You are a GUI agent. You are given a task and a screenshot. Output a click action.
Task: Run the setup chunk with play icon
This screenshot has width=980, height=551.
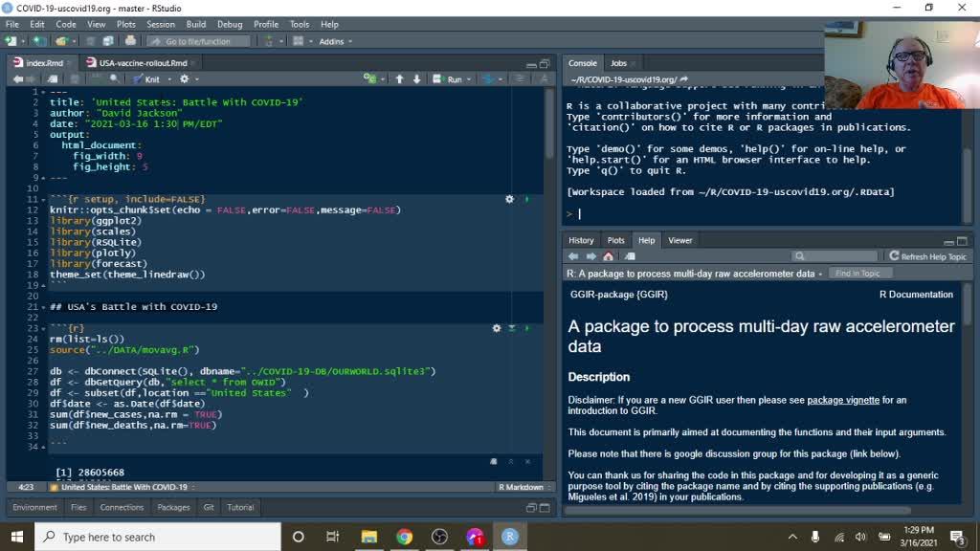[x=527, y=199]
